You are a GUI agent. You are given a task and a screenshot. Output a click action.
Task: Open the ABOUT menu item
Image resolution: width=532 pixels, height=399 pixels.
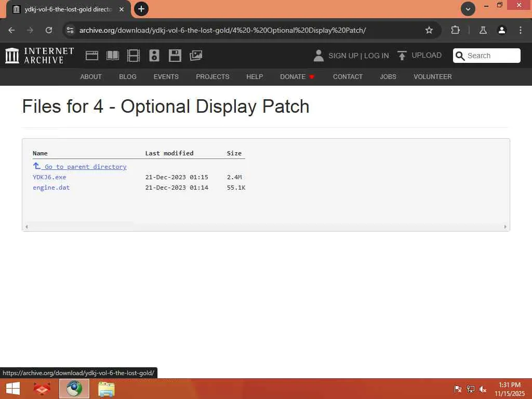pyautogui.click(x=91, y=77)
